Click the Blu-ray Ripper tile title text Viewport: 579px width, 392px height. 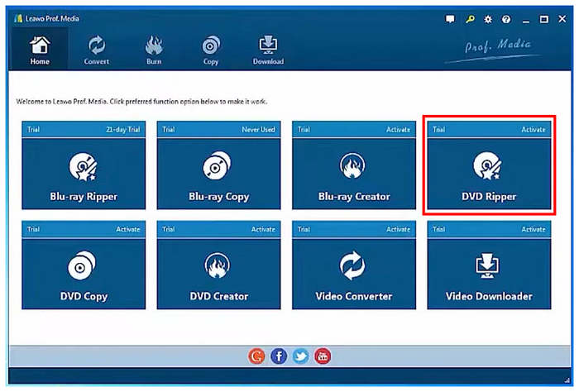(84, 197)
